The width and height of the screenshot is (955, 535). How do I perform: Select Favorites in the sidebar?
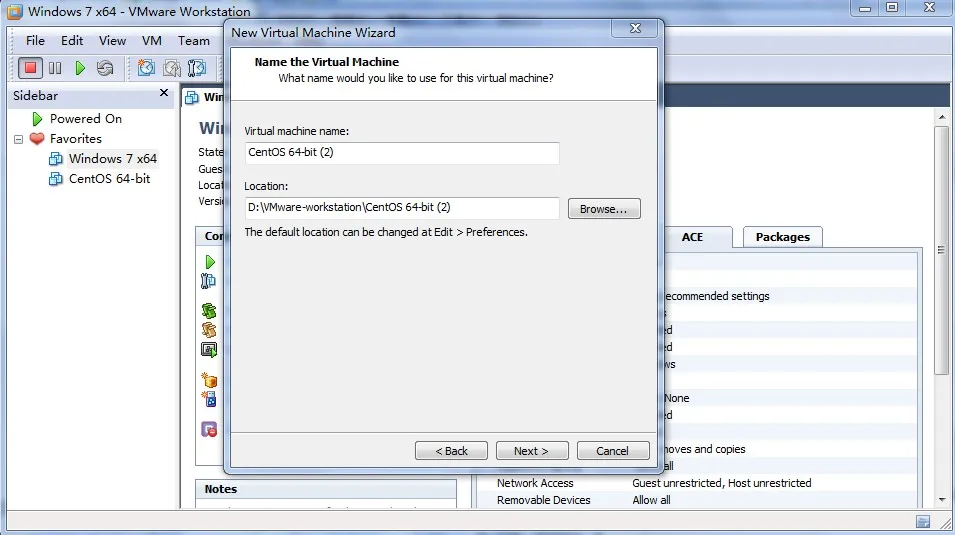point(76,139)
